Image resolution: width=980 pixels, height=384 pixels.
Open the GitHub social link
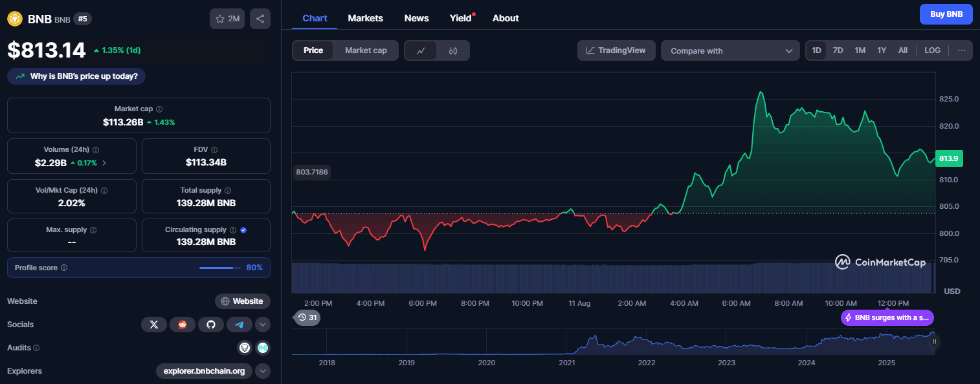pyautogui.click(x=210, y=325)
